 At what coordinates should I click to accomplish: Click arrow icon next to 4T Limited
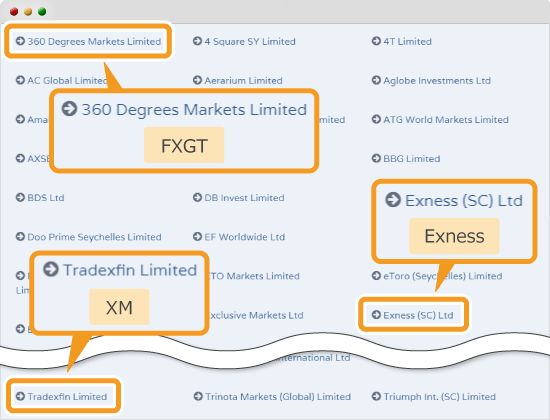click(376, 41)
